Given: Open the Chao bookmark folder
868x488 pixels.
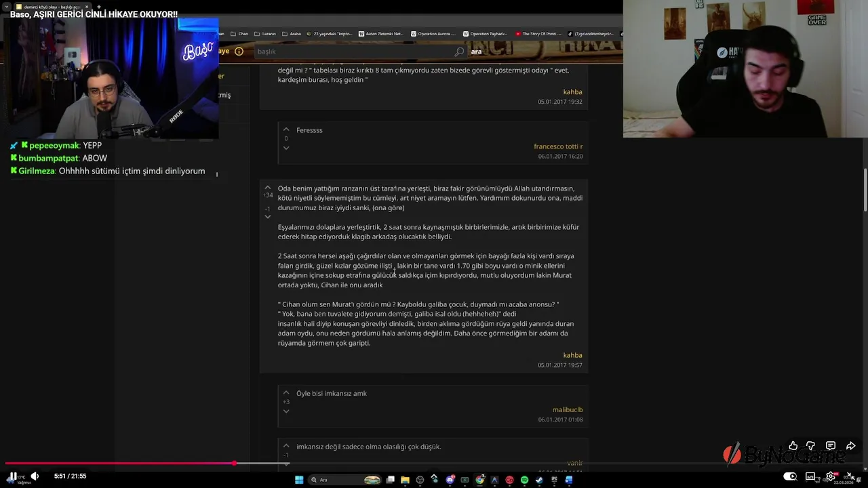Looking at the screenshot, I should coord(238,34).
